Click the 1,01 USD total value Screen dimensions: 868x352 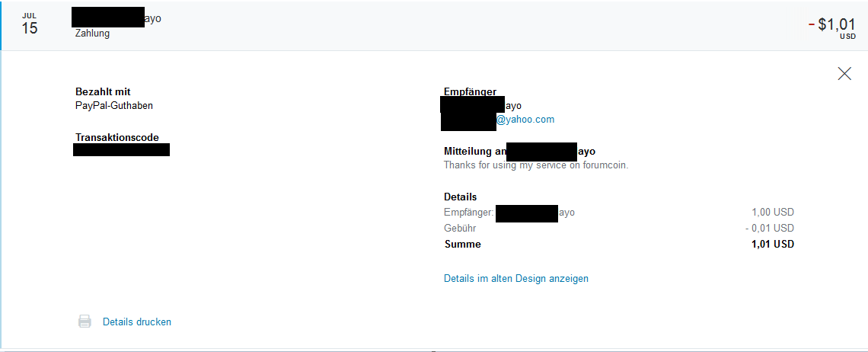click(773, 244)
